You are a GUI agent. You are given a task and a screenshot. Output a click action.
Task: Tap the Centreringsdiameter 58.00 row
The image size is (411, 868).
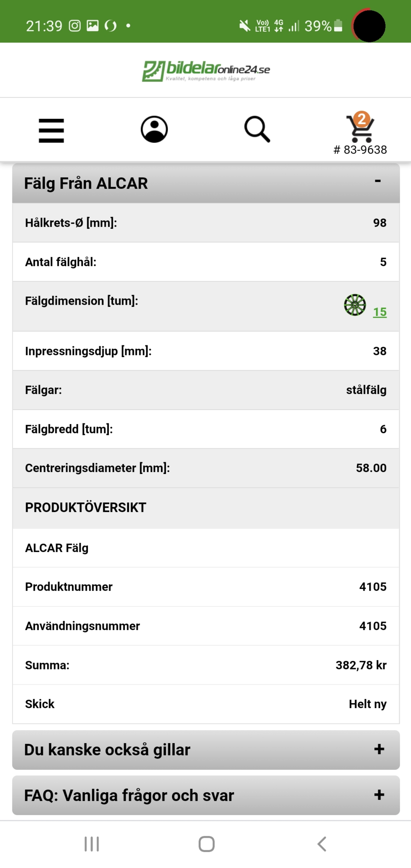tap(206, 468)
